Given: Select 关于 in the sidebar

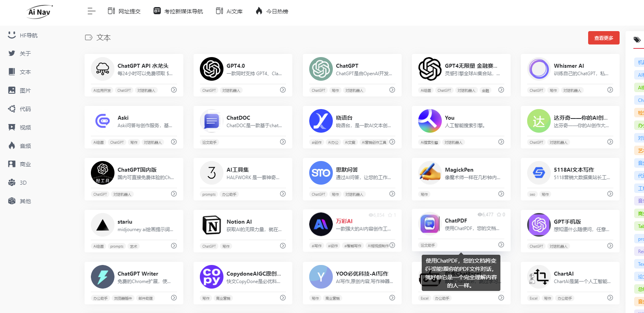Looking at the screenshot, I should [x=20, y=54].
